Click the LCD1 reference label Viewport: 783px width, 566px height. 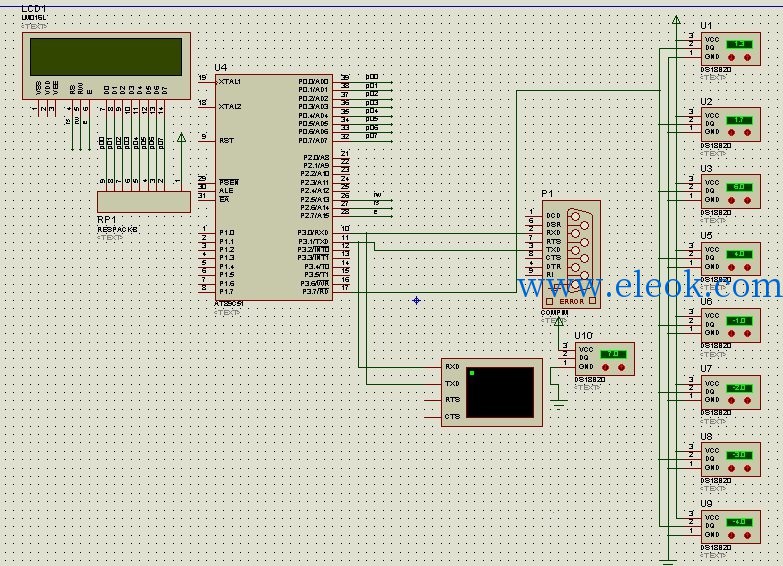(x=34, y=9)
